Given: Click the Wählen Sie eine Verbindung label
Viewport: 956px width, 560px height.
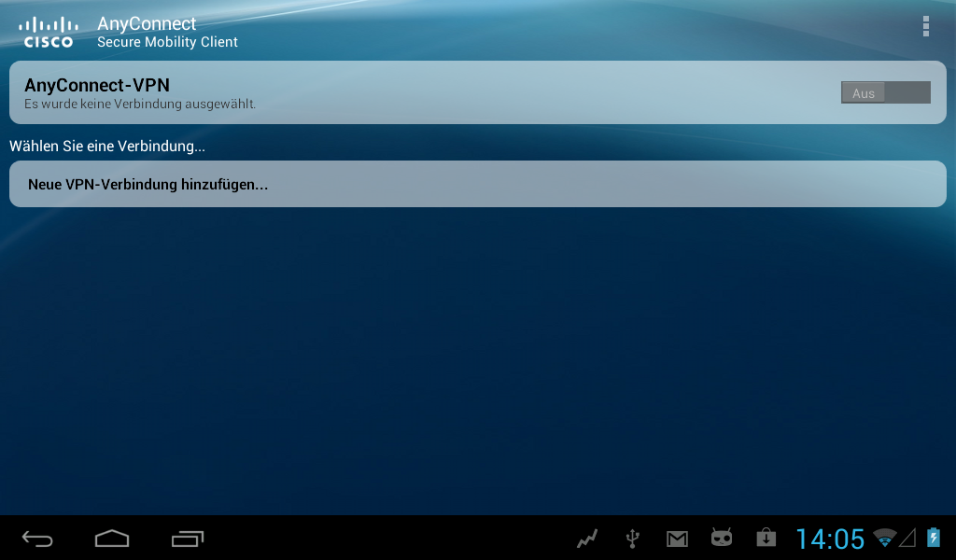Looking at the screenshot, I should [x=107, y=147].
